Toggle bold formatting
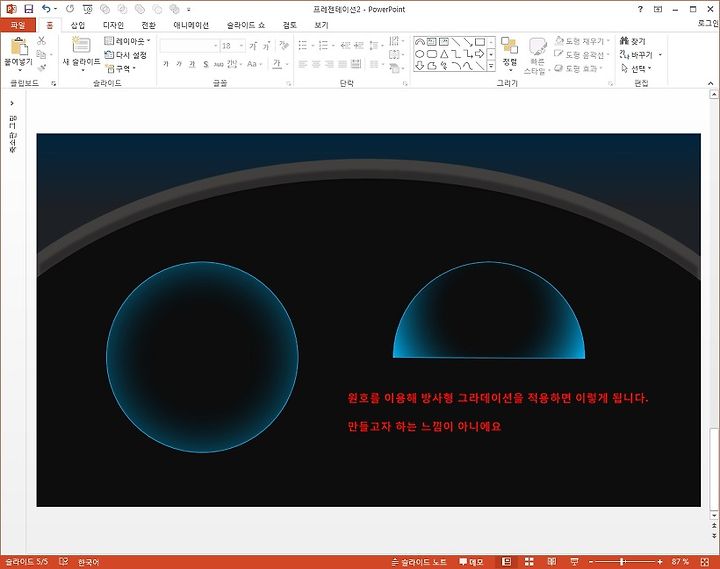 tap(166, 64)
